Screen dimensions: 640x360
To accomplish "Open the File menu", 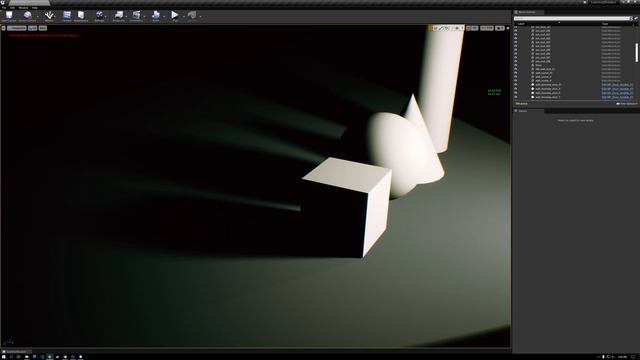I will [4, 8].
